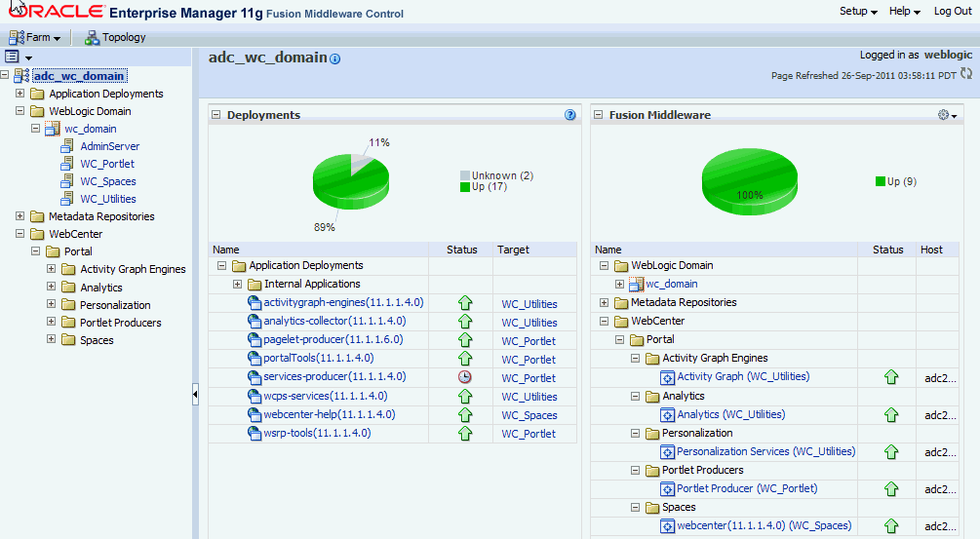980x539 pixels.
Task: Click the pending clock status icon for services-producer
Action: [x=464, y=377]
